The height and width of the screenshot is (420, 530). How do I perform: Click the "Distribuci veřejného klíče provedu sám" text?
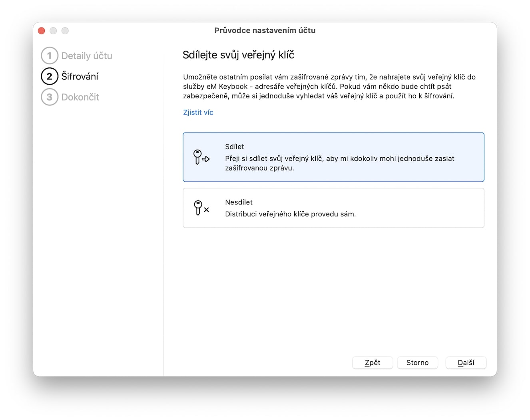pyautogui.click(x=290, y=214)
